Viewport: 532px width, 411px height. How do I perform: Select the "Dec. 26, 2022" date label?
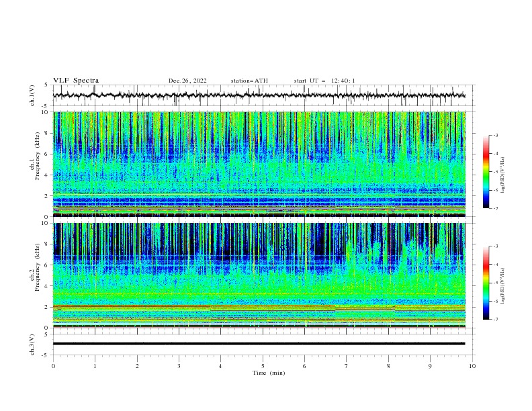pos(187,81)
